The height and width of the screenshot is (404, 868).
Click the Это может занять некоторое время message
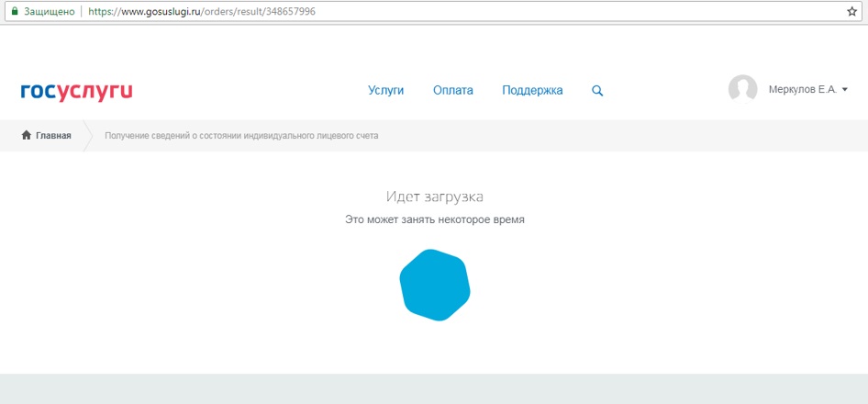point(434,220)
